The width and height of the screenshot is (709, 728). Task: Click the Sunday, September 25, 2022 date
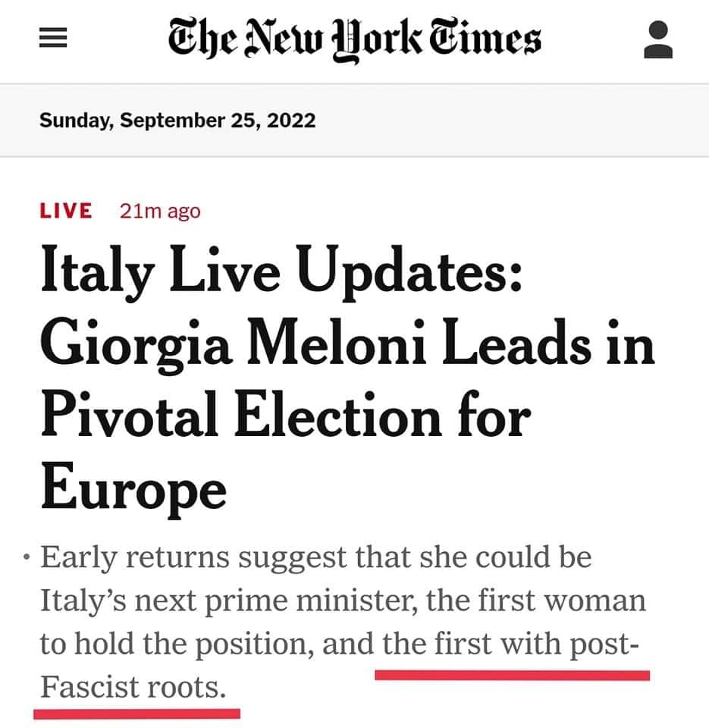(177, 121)
